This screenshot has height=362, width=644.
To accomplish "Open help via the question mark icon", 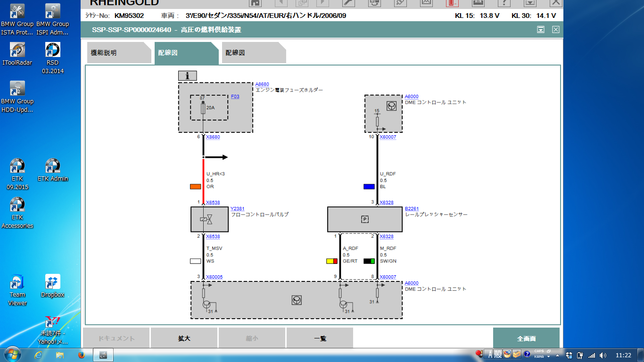I will [504, 2].
